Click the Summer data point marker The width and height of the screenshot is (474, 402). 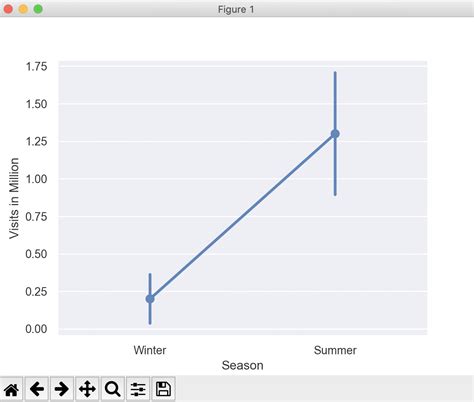pos(335,134)
